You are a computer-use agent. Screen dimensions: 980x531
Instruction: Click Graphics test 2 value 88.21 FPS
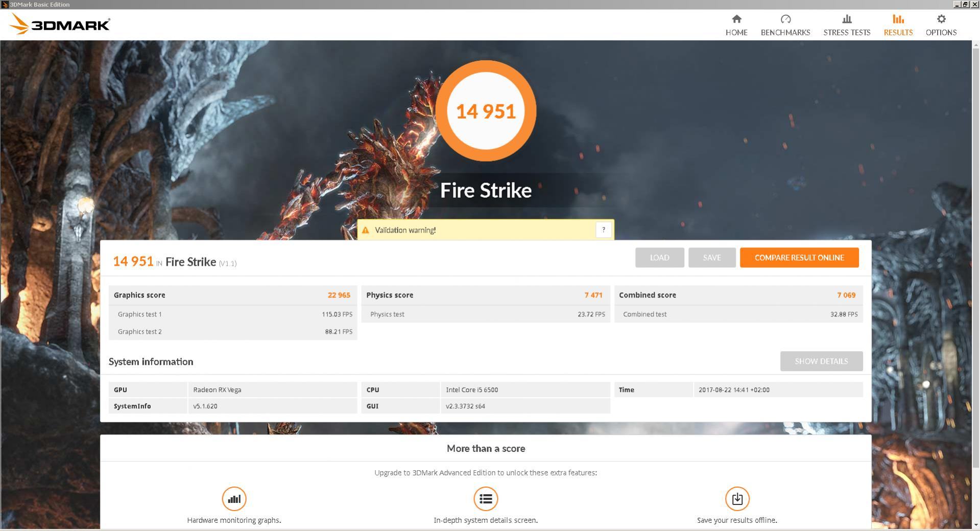(x=339, y=332)
